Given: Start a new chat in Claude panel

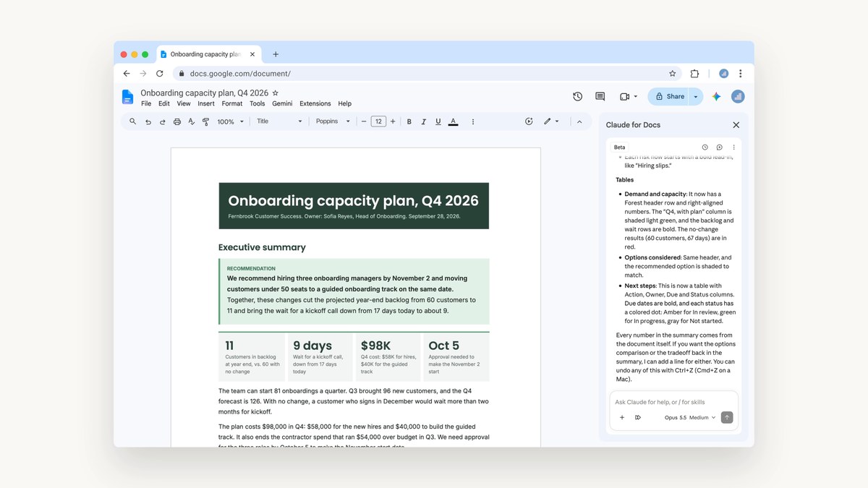Looking at the screenshot, I should (720, 147).
